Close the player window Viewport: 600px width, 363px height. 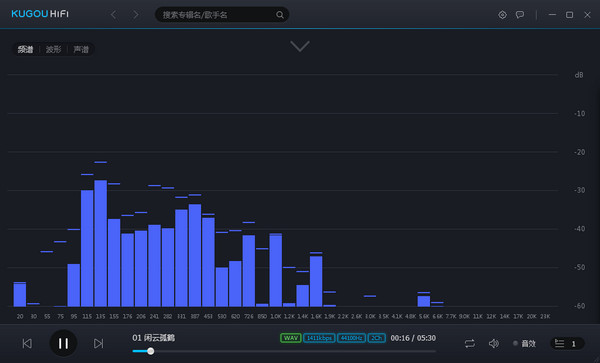(587, 15)
